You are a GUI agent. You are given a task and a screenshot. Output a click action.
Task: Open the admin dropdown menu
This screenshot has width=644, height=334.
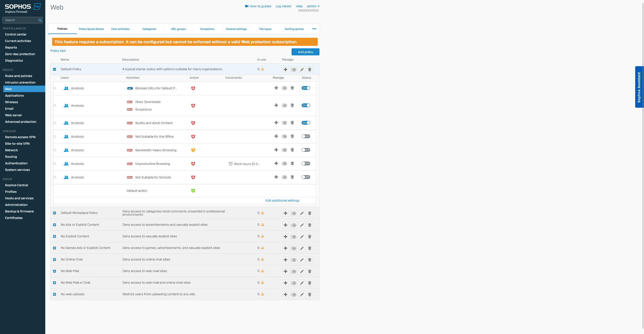(x=313, y=6)
